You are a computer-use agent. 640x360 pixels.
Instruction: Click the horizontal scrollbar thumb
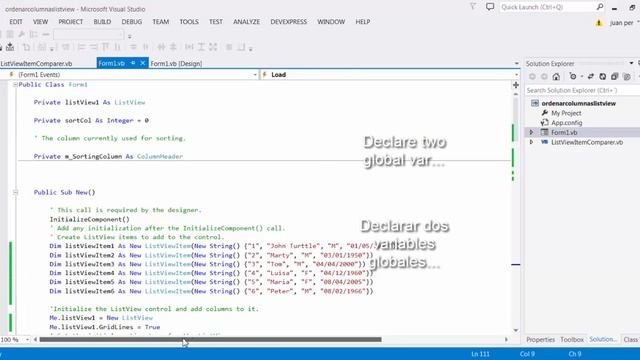pos(211,340)
